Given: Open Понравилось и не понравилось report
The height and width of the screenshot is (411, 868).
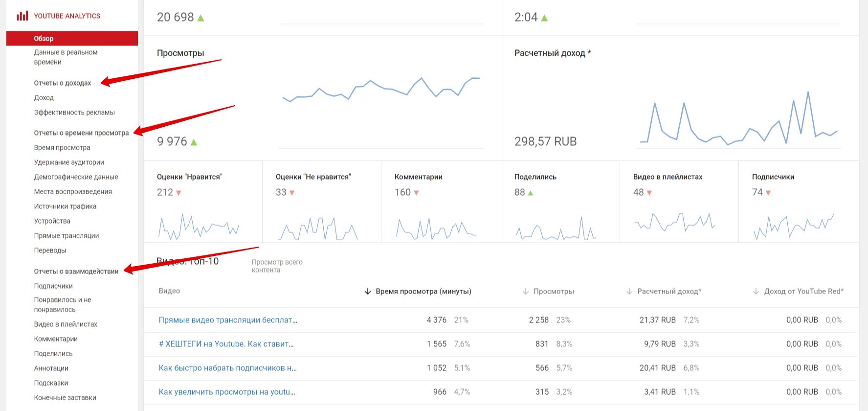Looking at the screenshot, I should [x=63, y=305].
